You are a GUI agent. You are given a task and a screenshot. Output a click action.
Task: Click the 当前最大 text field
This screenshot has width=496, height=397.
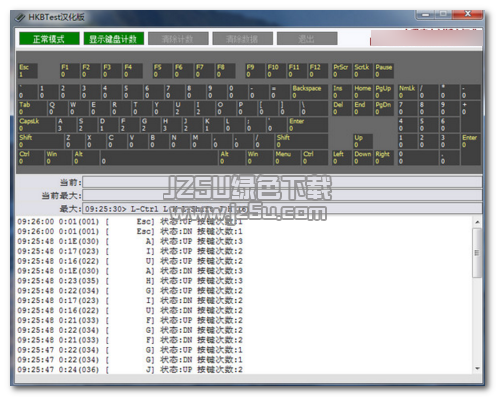pos(282,195)
